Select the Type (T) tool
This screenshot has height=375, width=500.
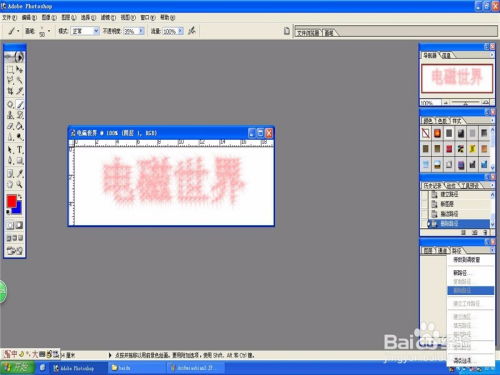point(19,150)
